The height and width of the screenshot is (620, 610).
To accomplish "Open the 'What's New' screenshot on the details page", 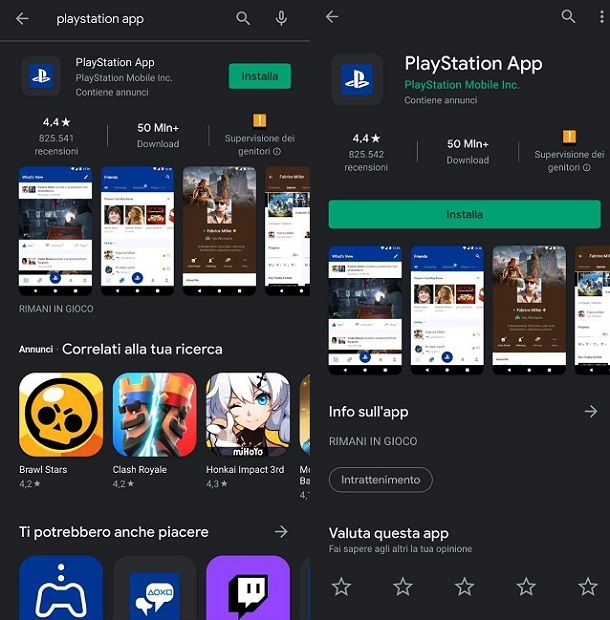I will (x=365, y=310).
